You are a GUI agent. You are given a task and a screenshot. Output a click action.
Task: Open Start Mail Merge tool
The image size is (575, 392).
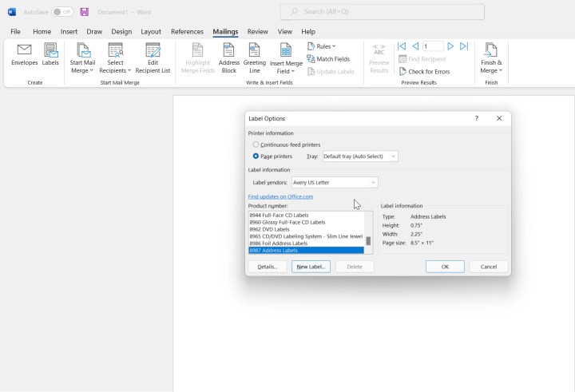[82, 57]
